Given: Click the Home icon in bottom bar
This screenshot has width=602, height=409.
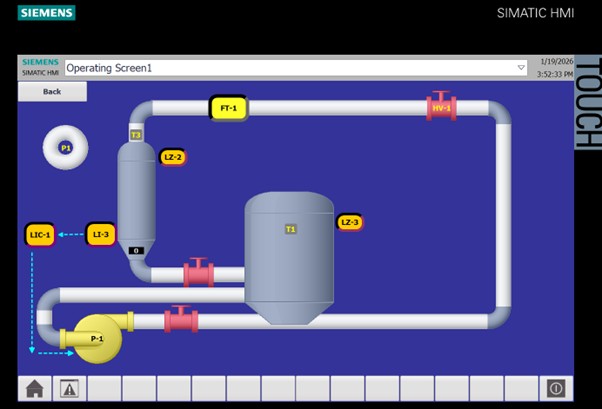Looking at the screenshot, I should [35, 389].
